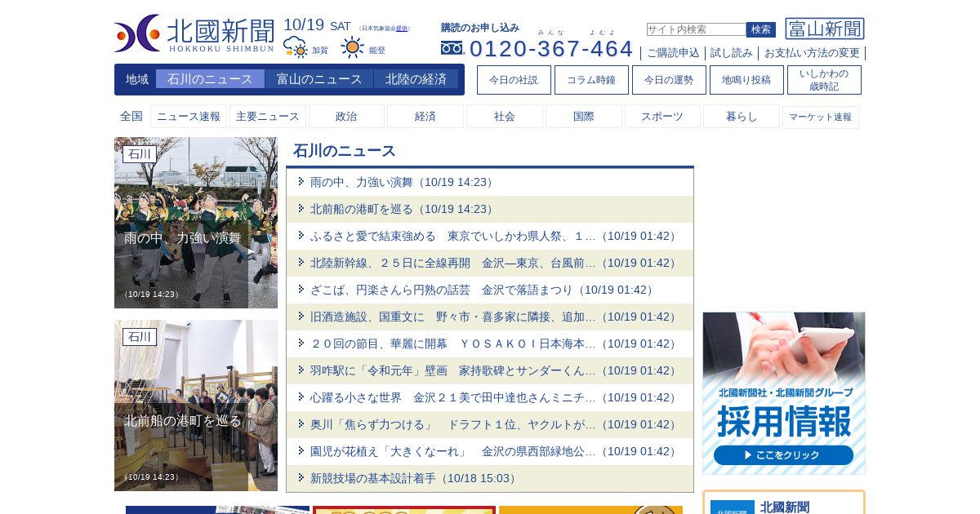
Task: Click the 加賀 weather label
Action: point(320,51)
